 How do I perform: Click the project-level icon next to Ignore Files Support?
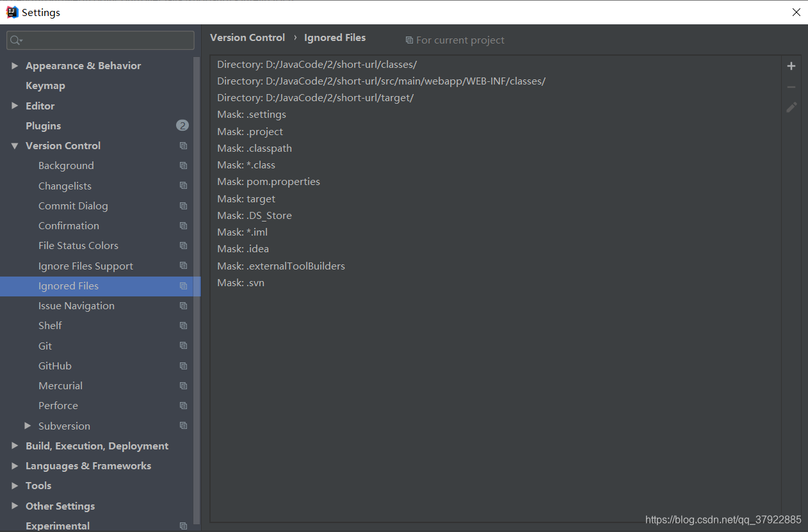click(x=184, y=266)
